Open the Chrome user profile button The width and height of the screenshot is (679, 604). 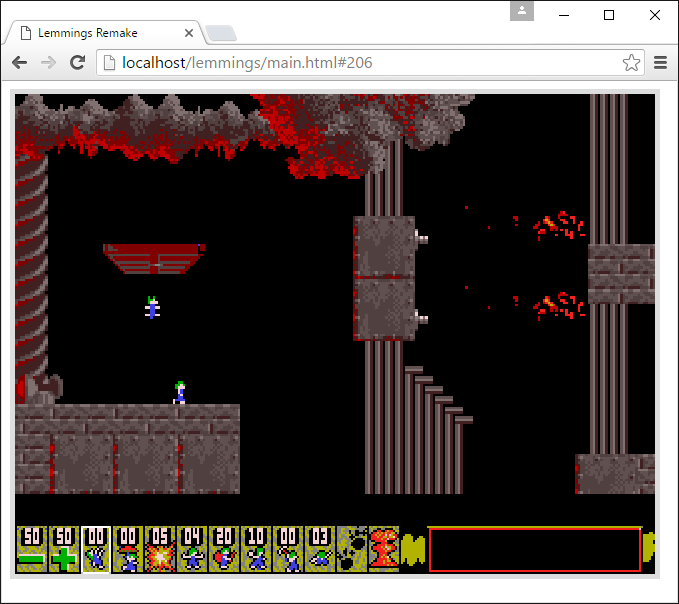522,11
